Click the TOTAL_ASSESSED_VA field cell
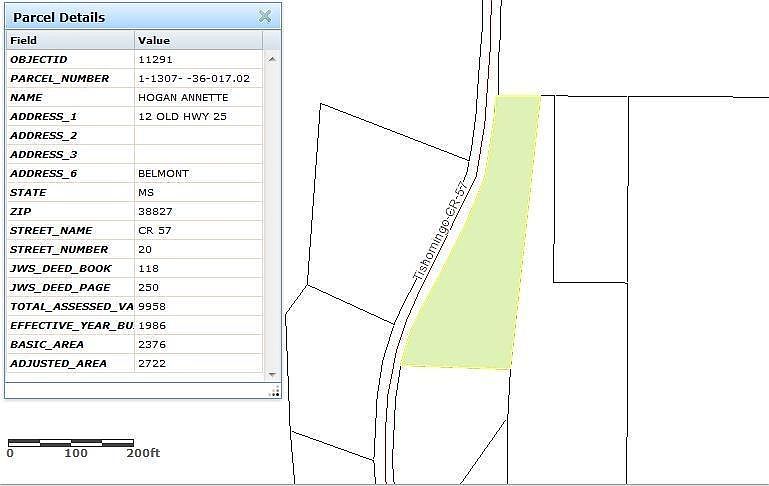 70,306
